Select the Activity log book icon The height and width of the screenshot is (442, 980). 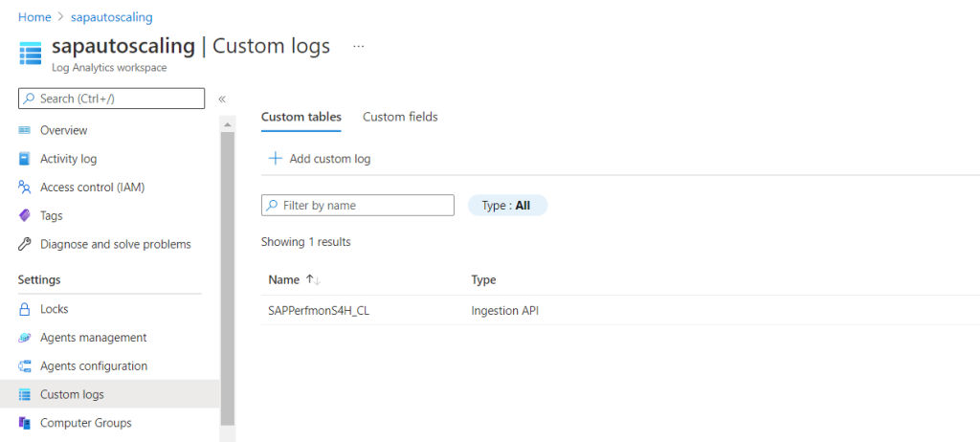tap(24, 159)
